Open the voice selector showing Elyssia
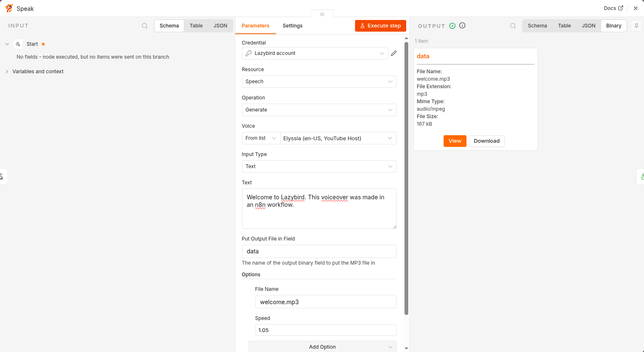644x352 pixels. pyautogui.click(x=338, y=138)
